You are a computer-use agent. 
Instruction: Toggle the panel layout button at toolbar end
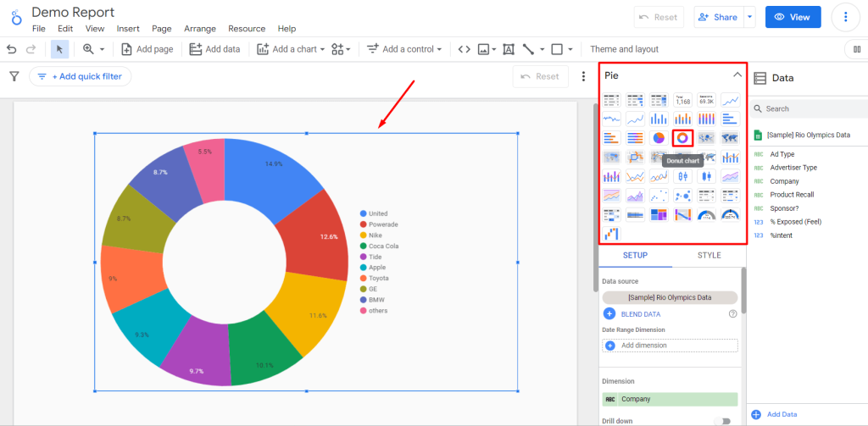pyautogui.click(x=857, y=49)
